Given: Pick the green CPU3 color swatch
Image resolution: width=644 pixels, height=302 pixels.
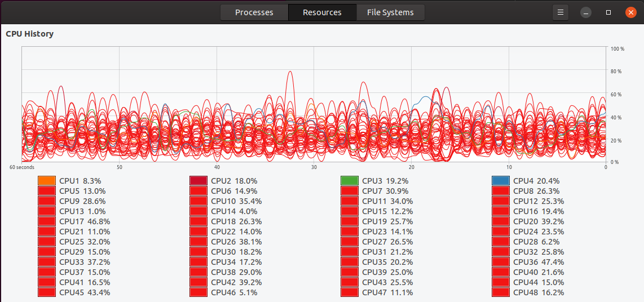Looking at the screenshot, I should point(350,181).
